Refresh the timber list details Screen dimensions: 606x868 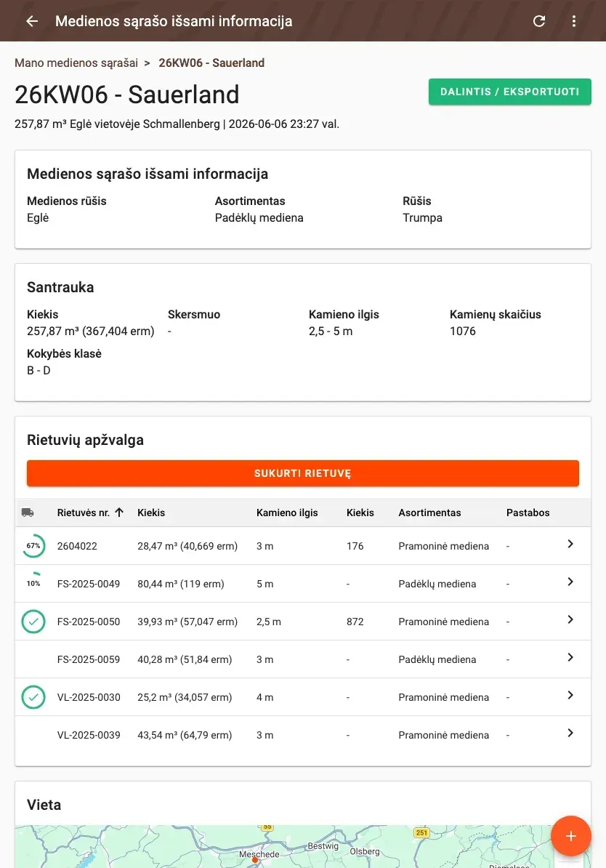point(539,21)
